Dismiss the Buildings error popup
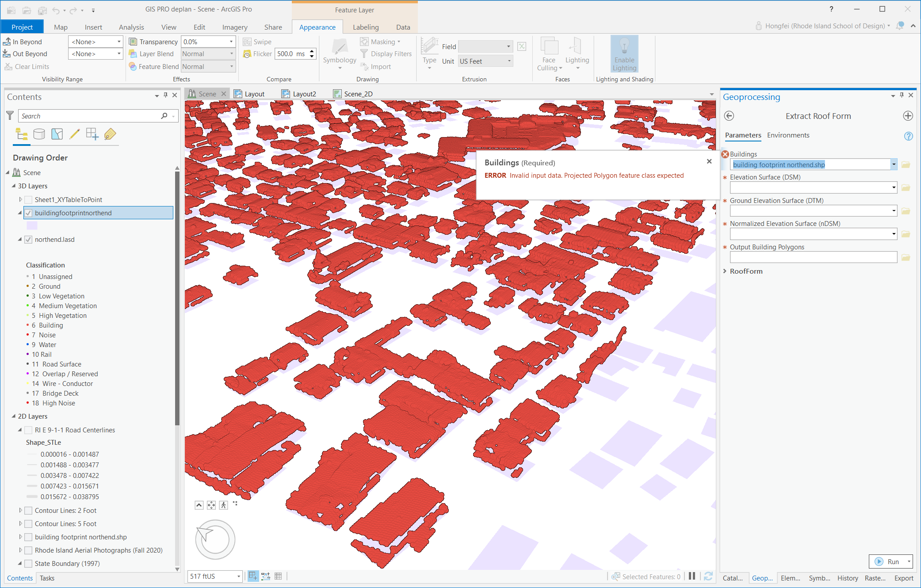 (x=709, y=161)
